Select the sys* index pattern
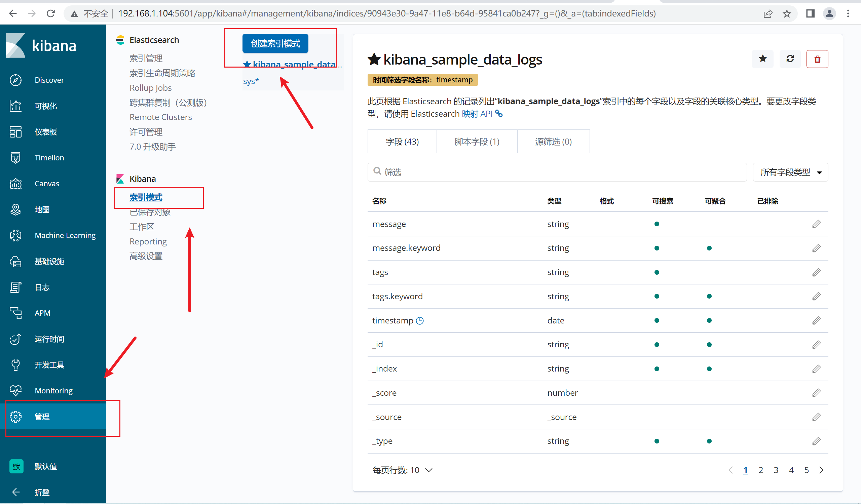The height and width of the screenshot is (504, 861). [x=251, y=81]
